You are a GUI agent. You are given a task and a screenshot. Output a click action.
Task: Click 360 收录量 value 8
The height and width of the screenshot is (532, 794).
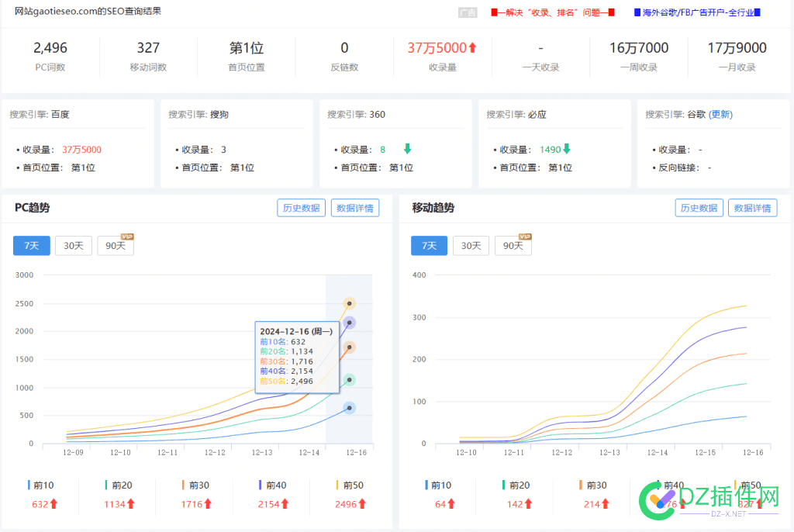[x=383, y=150]
